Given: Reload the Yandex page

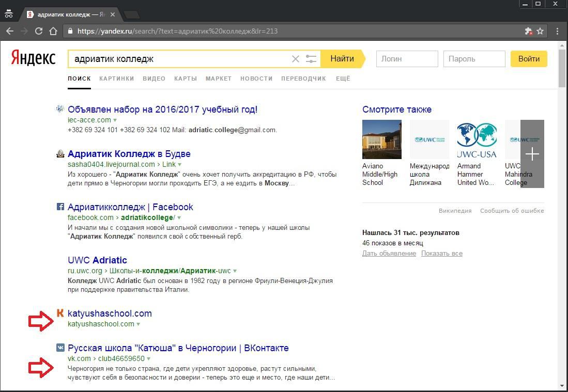Looking at the screenshot, I should point(39,31).
